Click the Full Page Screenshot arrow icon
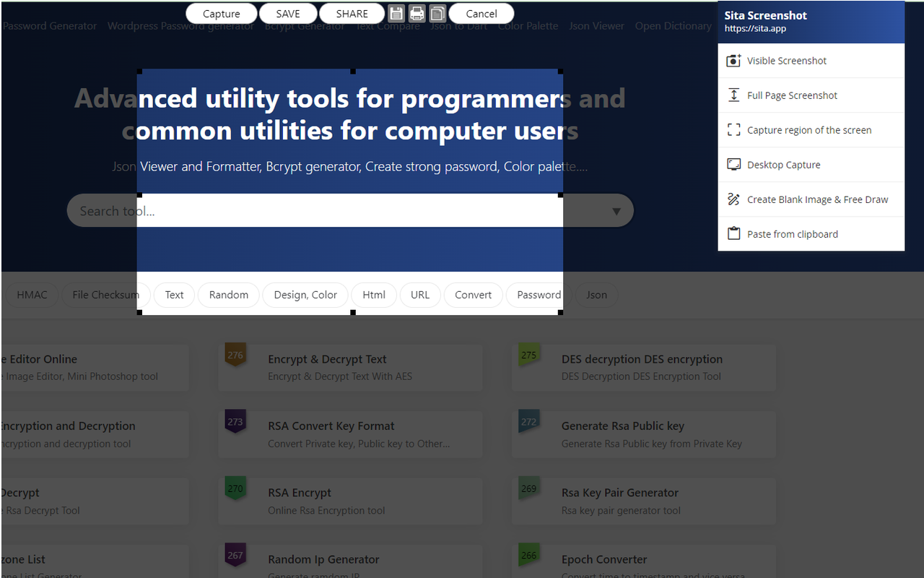This screenshot has height=578, width=924. (x=733, y=95)
